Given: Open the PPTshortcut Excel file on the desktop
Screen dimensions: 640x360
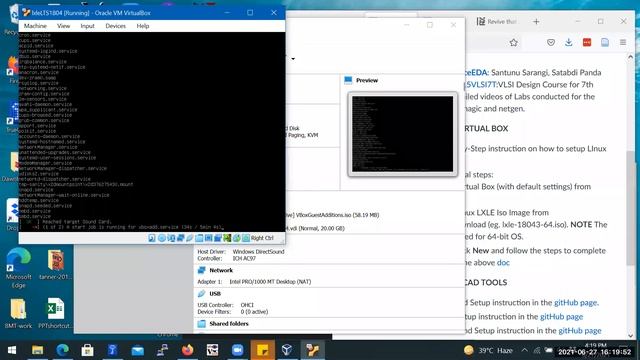Looking at the screenshot, I should click(55, 313).
